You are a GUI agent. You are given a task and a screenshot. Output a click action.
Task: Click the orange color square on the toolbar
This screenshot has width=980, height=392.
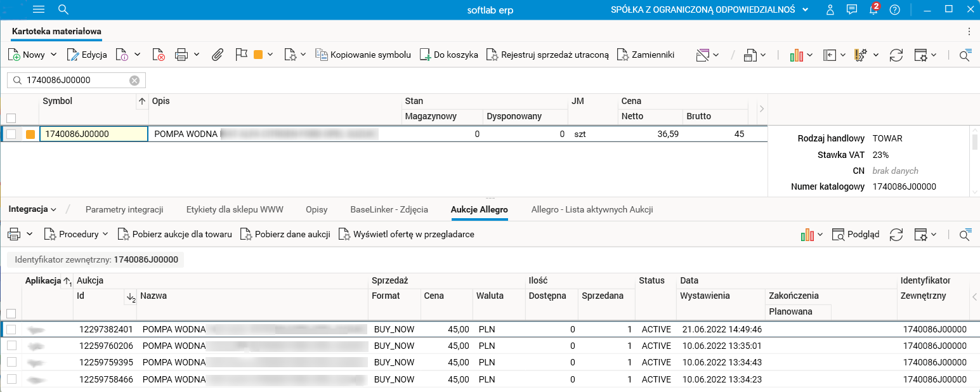tap(259, 55)
